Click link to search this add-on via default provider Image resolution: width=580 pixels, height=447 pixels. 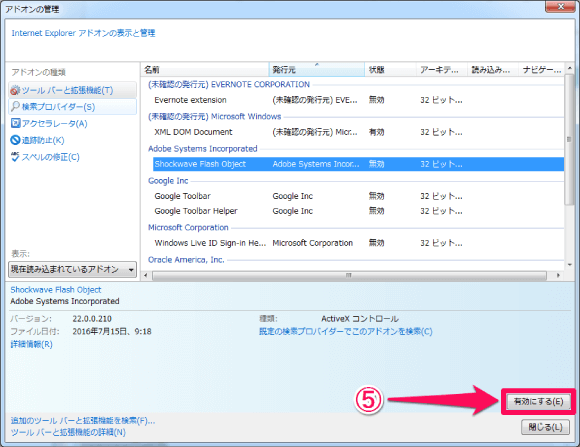[x=345, y=332]
